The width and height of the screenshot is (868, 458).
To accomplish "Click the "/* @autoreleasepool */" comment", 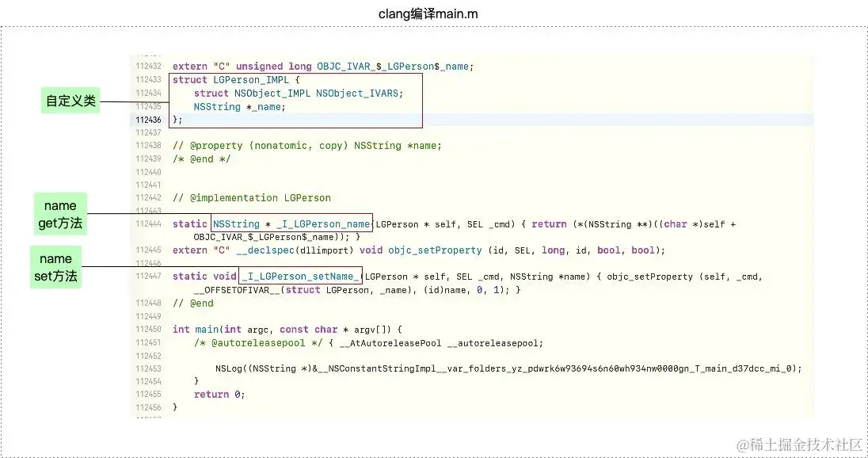I will pyautogui.click(x=258, y=343).
